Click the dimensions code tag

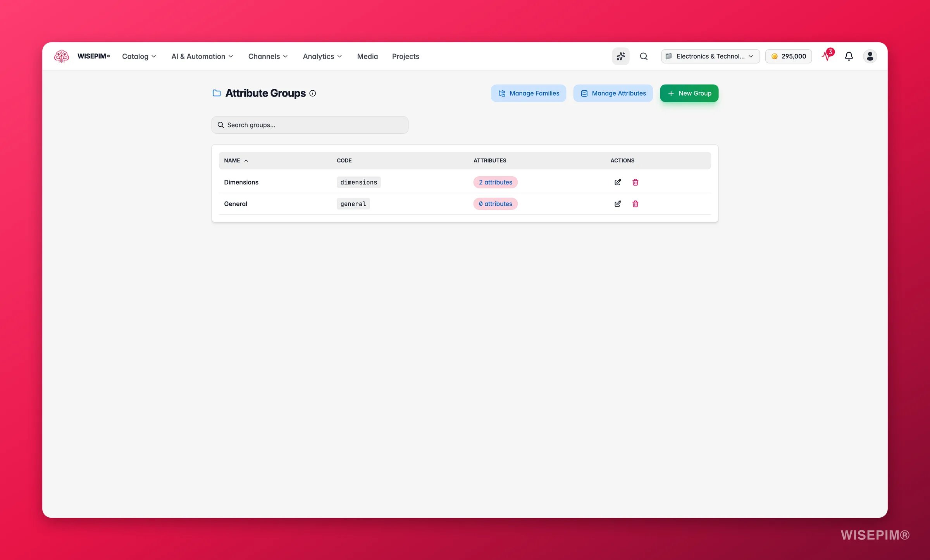click(x=358, y=182)
